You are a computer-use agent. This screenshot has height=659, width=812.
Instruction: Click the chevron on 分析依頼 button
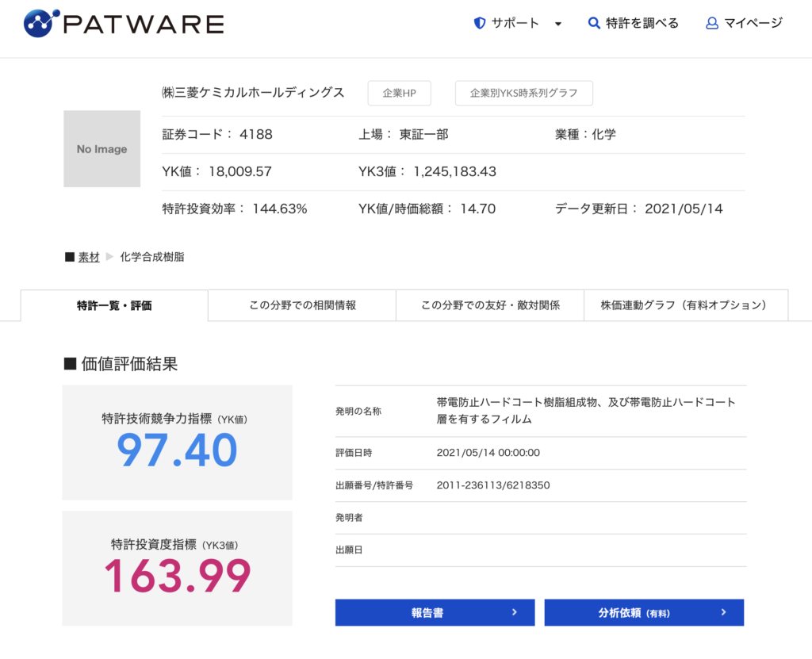[x=723, y=612]
